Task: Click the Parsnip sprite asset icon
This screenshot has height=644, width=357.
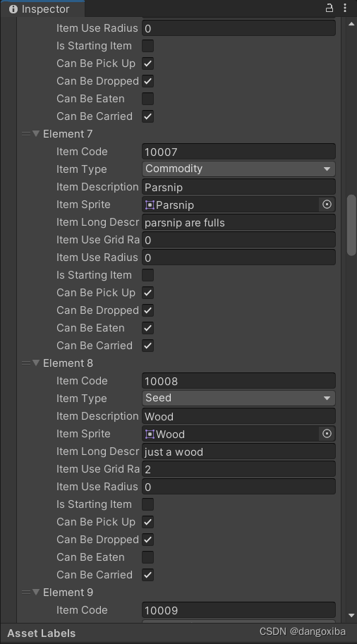Action: pyautogui.click(x=150, y=205)
